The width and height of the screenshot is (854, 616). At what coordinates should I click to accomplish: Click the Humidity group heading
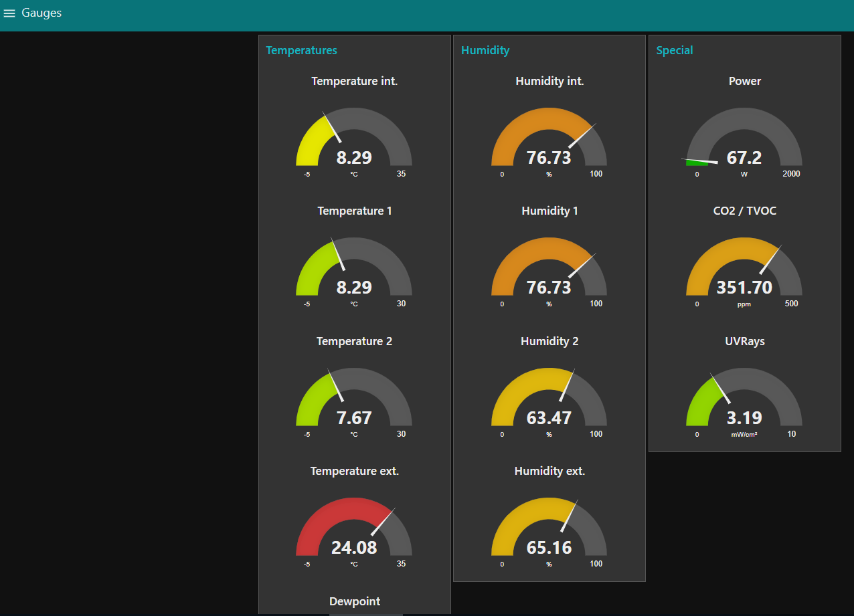(485, 50)
